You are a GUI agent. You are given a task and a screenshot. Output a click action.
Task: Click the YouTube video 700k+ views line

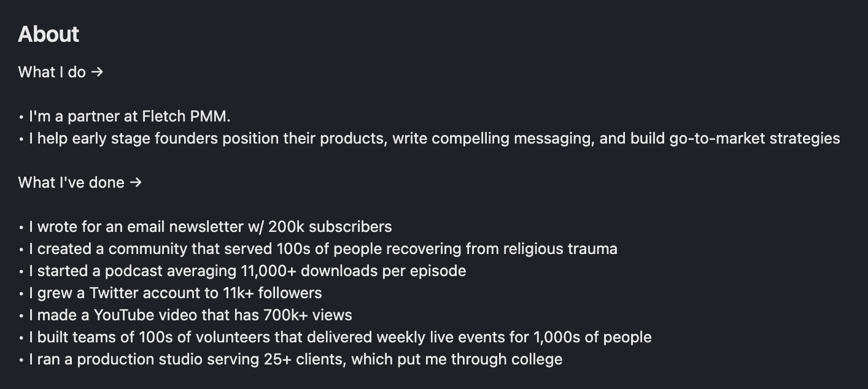185,315
